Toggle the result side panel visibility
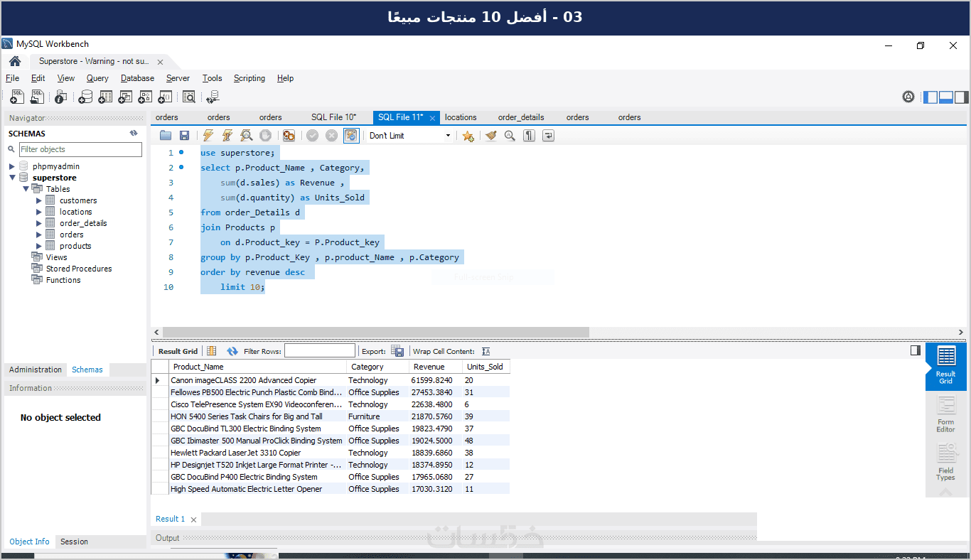Viewport: 971px width, 560px height. tap(916, 350)
